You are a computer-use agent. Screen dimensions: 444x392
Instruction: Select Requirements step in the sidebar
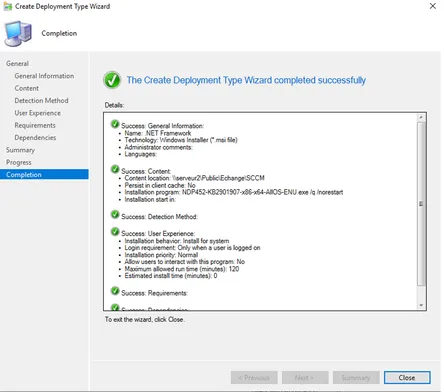click(x=35, y=125)
